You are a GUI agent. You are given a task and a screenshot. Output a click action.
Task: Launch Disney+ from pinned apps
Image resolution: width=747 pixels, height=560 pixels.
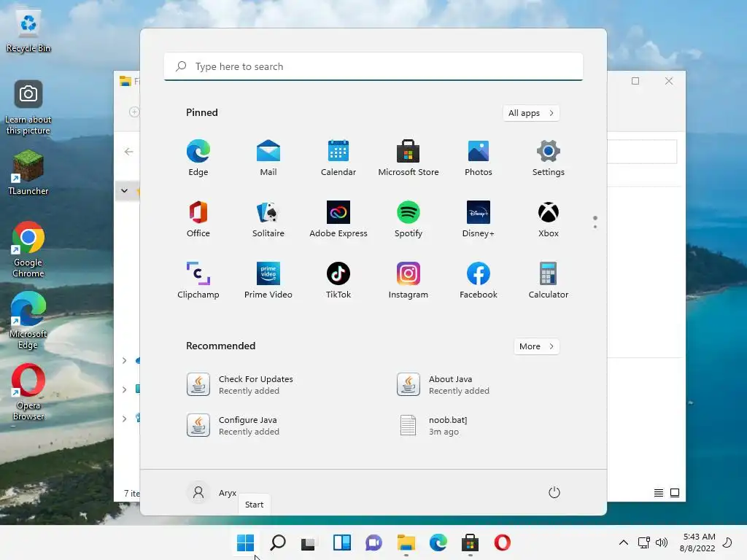pos(479,219)
